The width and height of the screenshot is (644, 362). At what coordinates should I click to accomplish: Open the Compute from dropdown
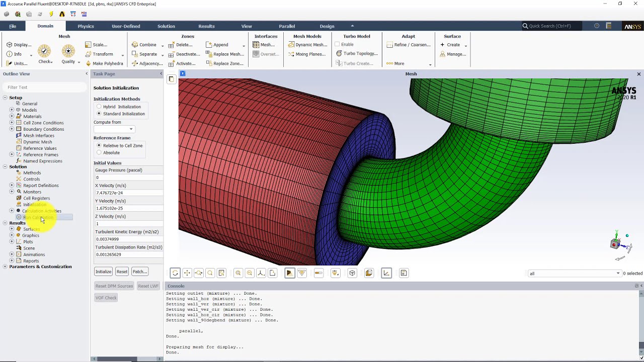pos(114,129)
